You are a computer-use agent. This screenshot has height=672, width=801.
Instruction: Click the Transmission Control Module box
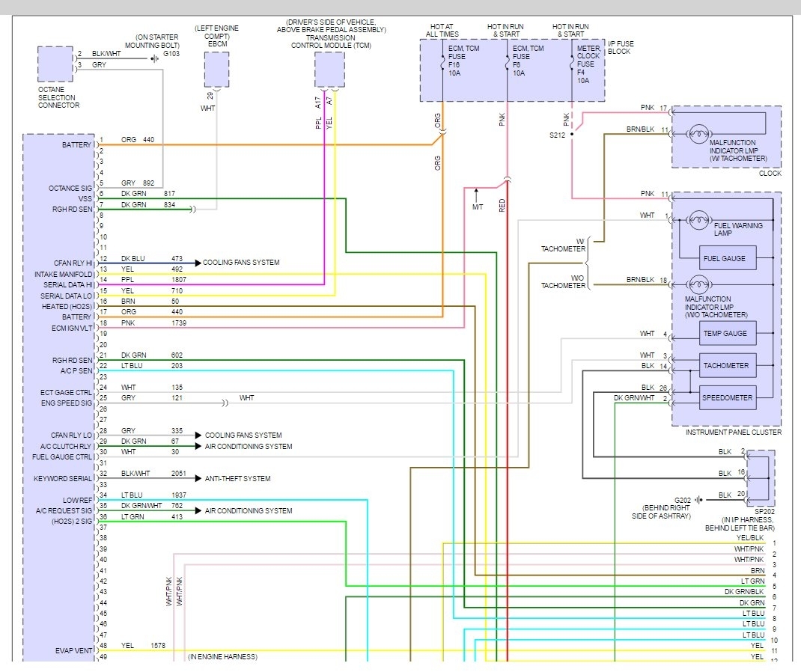(x=329, y=70)
